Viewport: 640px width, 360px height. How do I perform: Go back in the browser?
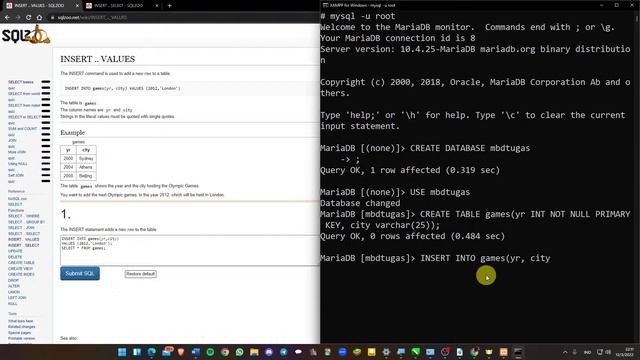(x=7, y=18)
